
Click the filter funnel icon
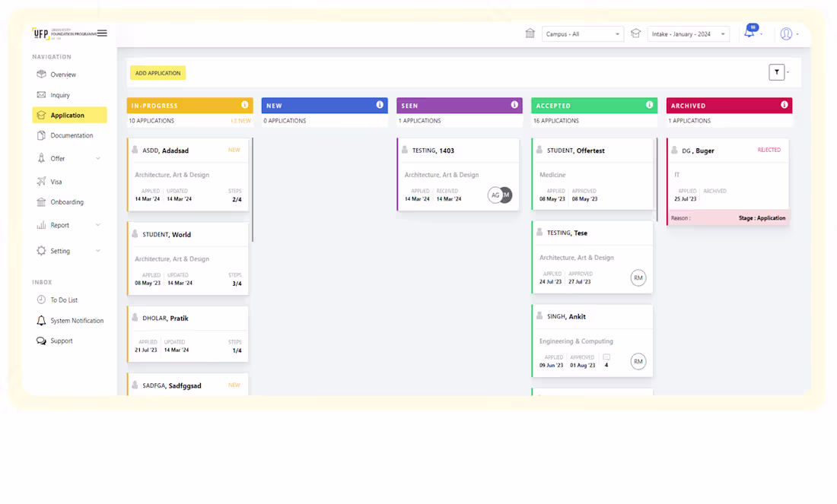click(x=777, y=72)
